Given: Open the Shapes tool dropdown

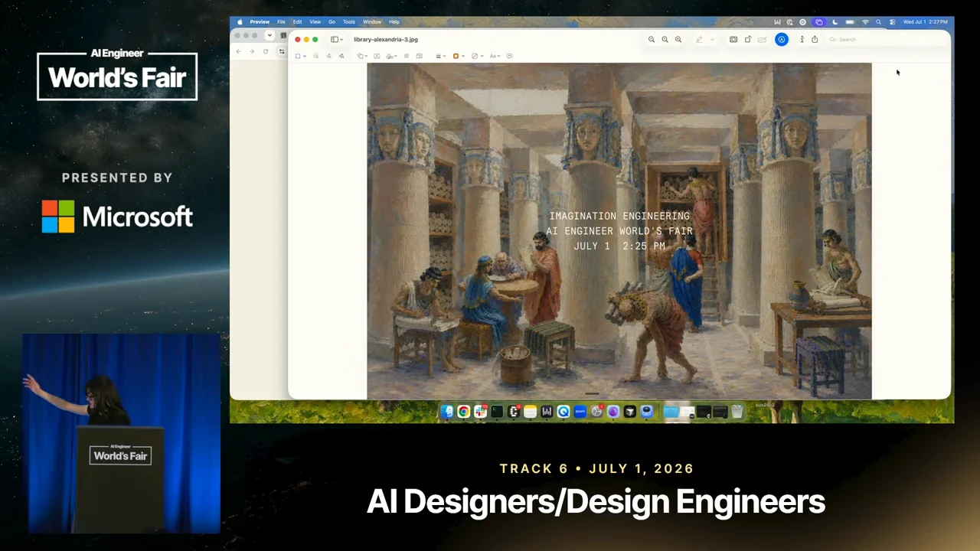Looking at the screenshot, I should point(363,56).
